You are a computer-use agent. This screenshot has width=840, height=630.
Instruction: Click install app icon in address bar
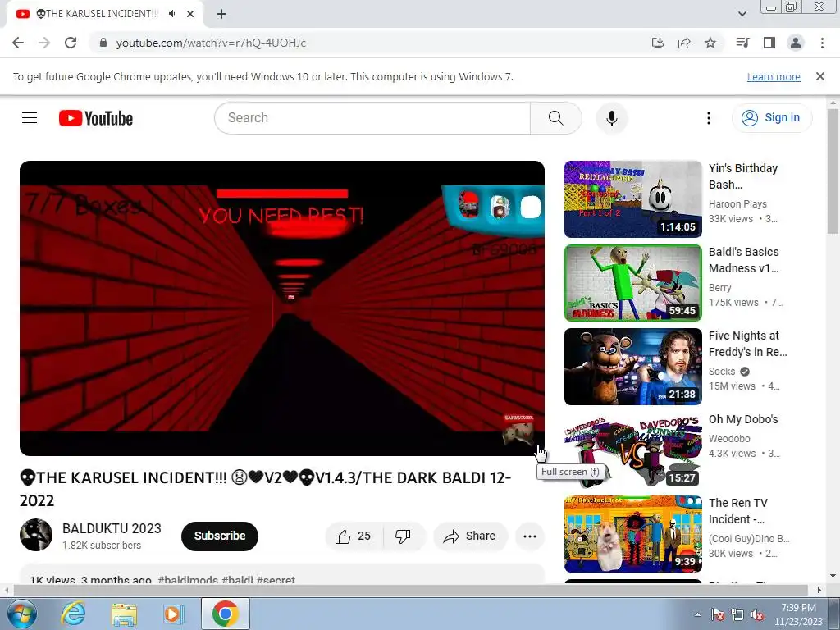[657, 43]
